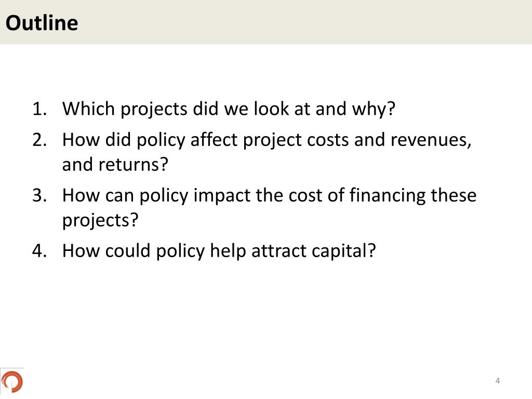Click list number 3 marker
Image resolution: width=532 pixels, height=399 pixels.
click(39, 195)
